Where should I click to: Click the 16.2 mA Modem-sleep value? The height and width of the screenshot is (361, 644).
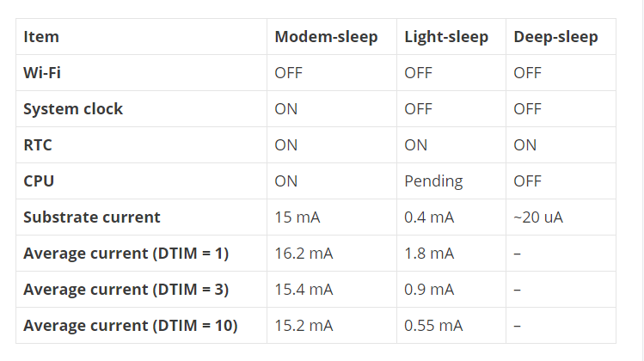[x=304, y=254]
